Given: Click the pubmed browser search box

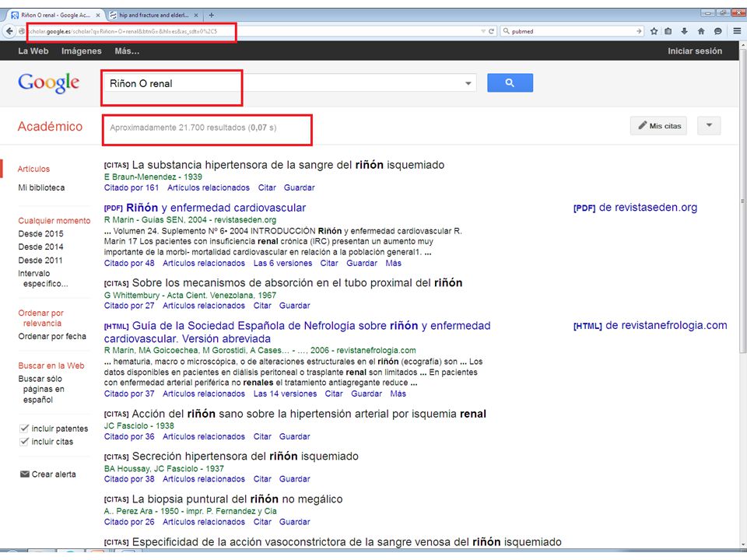Looking at the screenshot, I should (572, 31).
